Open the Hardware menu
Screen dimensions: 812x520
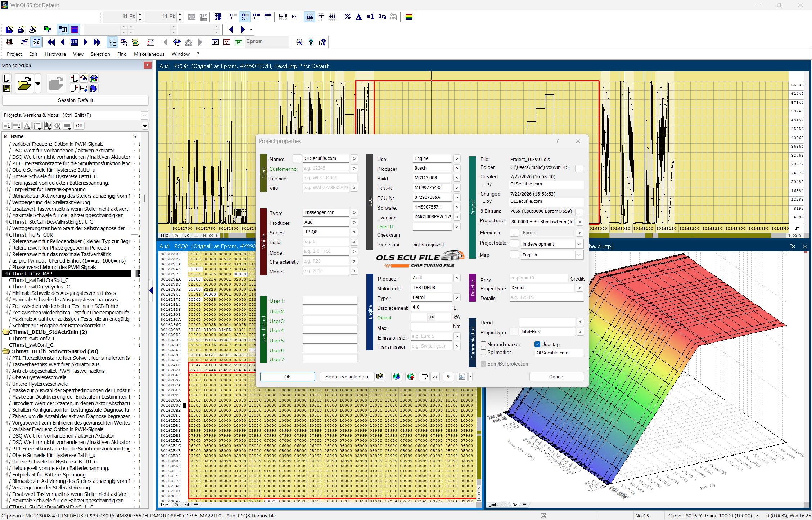pos(55,54)
